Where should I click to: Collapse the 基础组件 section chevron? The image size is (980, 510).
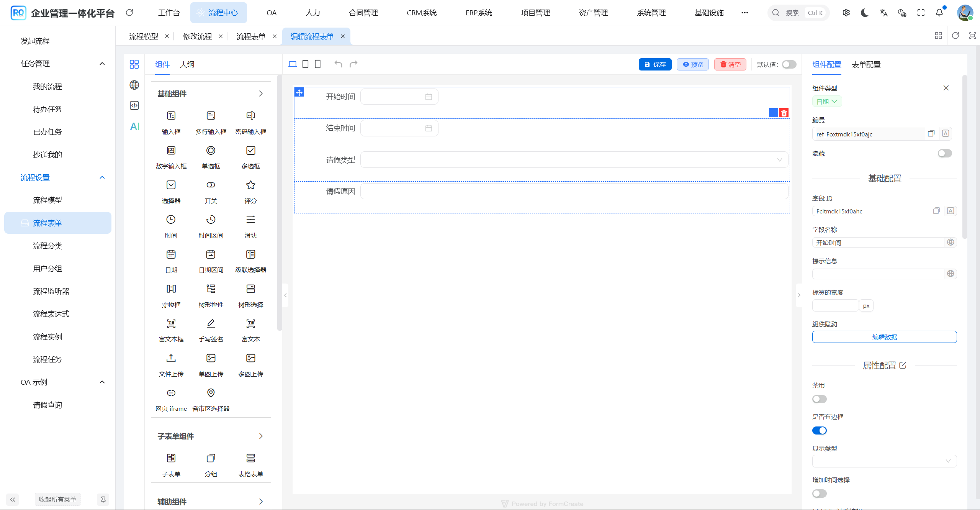(261, 93)
